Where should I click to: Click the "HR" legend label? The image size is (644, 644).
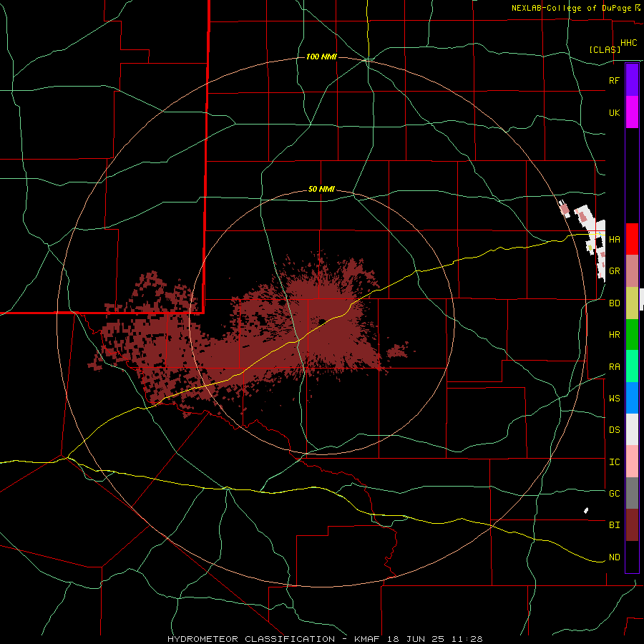614,335
